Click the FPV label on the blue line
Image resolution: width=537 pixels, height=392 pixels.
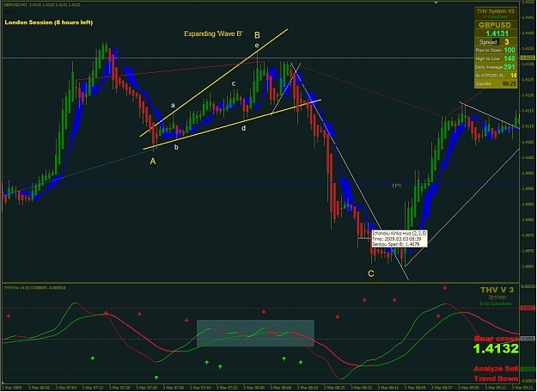click(397, 186)
